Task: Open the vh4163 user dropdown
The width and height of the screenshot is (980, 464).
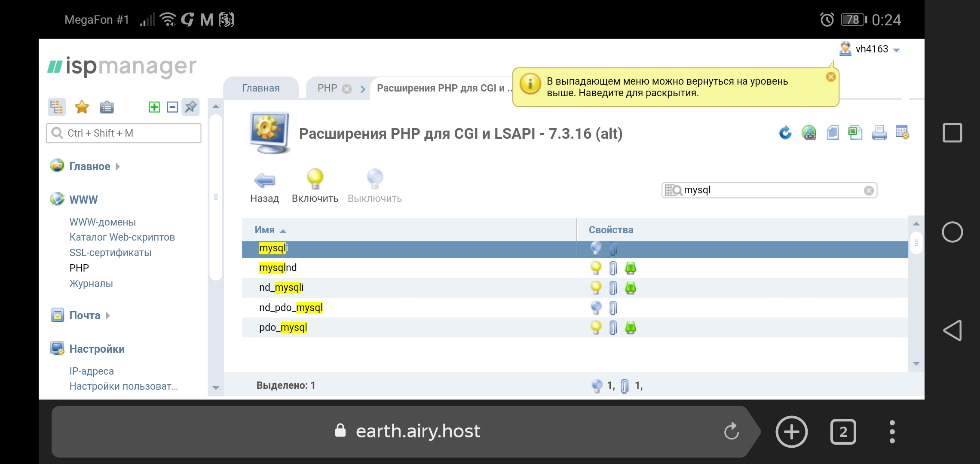Action: (x=871, y=49)
